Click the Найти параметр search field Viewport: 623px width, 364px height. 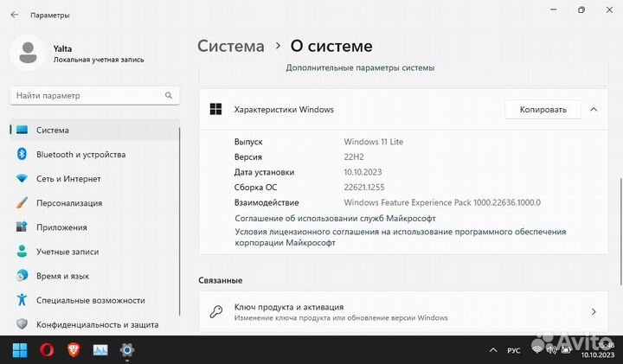[x=93, y=95]
